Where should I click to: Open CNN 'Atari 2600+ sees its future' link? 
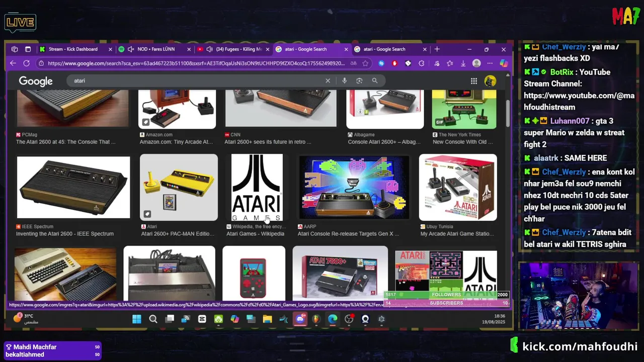click(268, 142)
